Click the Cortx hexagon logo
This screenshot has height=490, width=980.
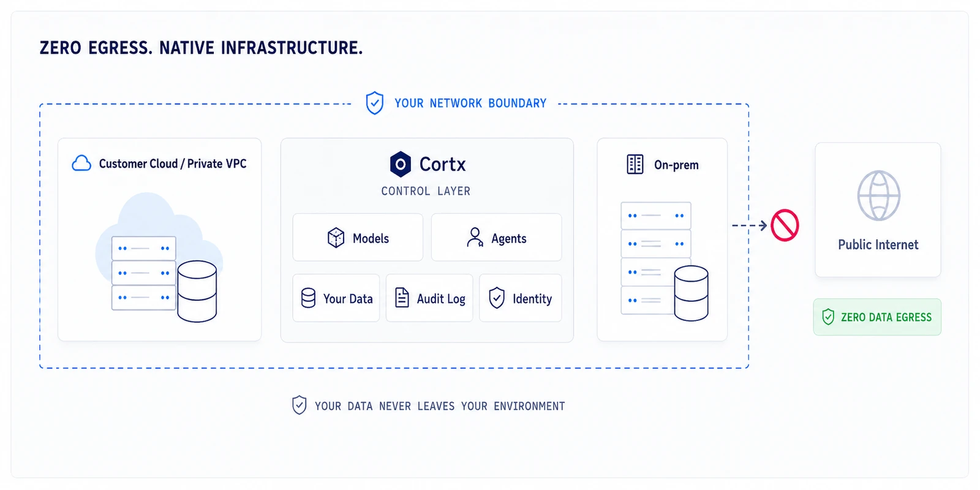tap(401, 164)
